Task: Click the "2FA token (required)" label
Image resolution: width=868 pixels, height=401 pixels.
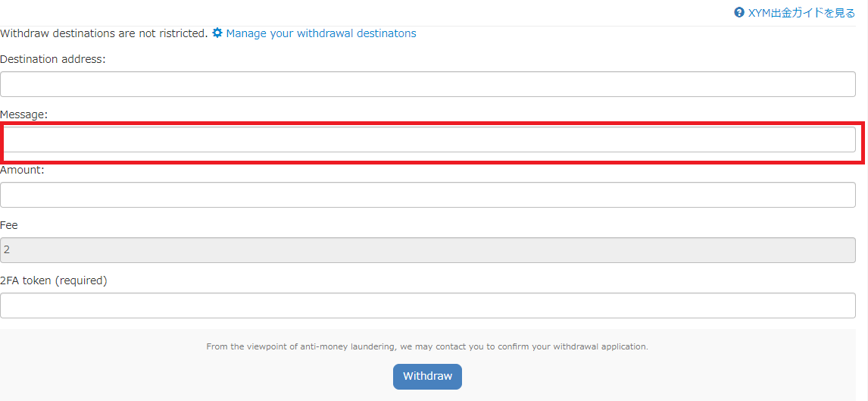Action: (x=54, y=280)
